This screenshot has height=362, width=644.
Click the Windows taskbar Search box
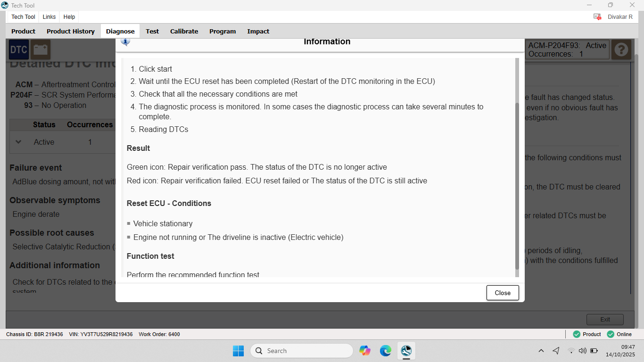(x=302, y=351)
